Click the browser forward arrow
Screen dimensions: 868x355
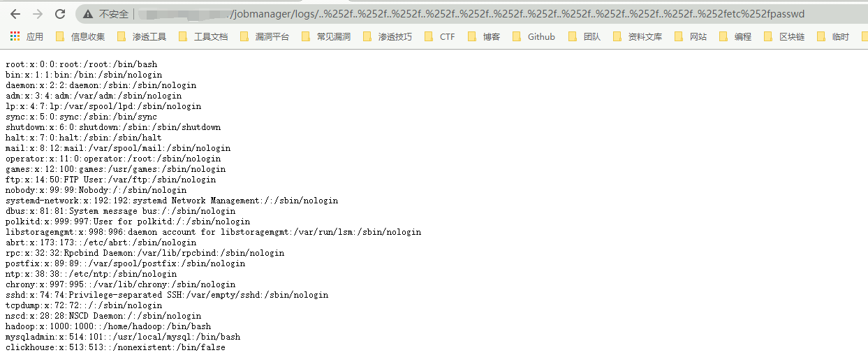click(38, 14)
